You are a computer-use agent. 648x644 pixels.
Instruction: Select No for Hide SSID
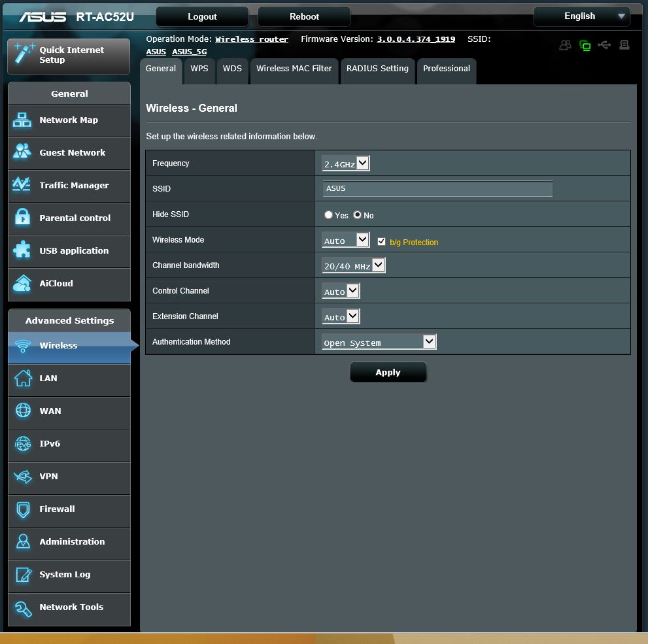click(x=358, y=215)
